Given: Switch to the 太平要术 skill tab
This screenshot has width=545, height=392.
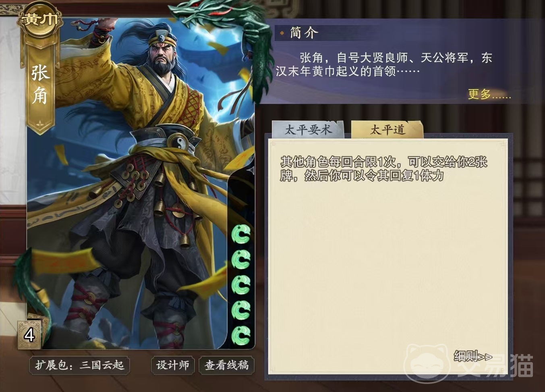Looking at the screenshot, I should coord(308,130).
